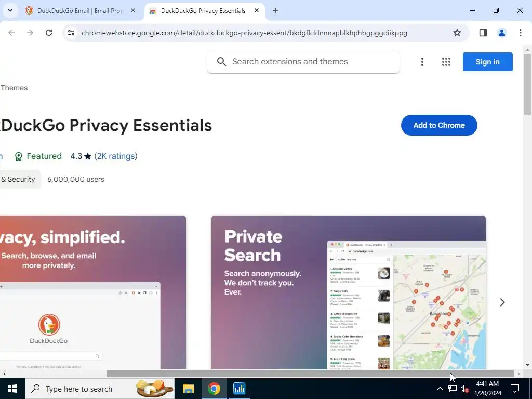Viewport: 532px width, 399px height.
Task: Close the DuckDuckGo Privacy Essentials tab
Action: (x=257, y=11)
